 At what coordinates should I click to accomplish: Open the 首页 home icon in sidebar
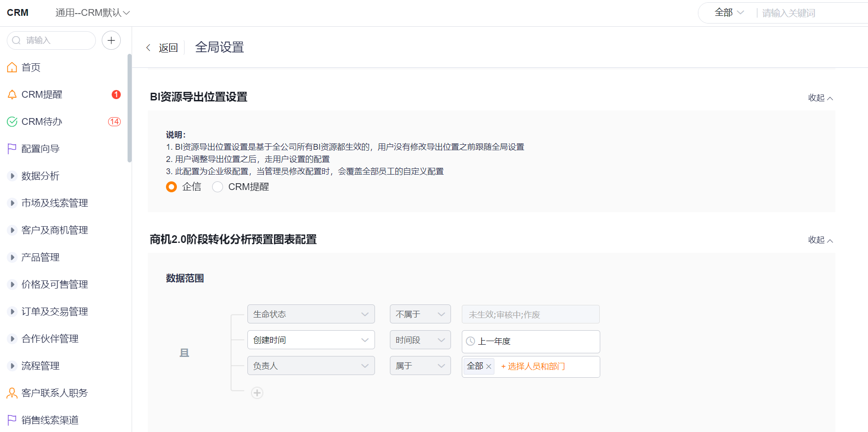12,67
